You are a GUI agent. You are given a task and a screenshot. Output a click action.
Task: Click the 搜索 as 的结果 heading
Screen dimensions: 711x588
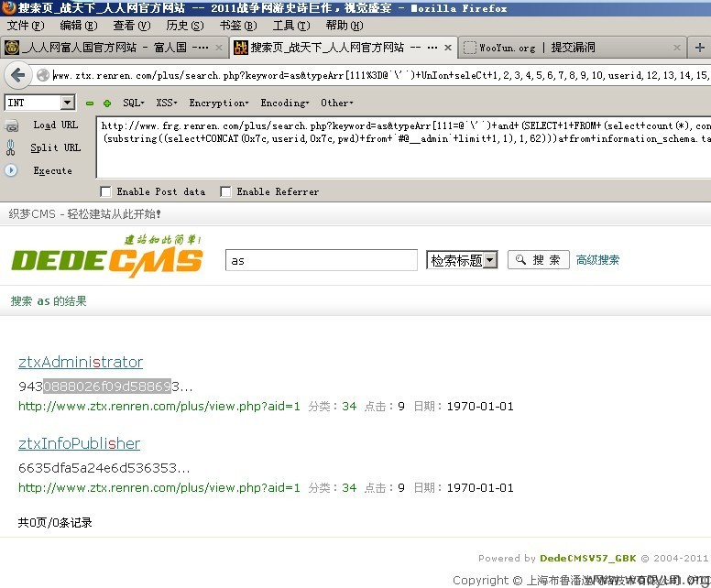click(x=49, y=301)
